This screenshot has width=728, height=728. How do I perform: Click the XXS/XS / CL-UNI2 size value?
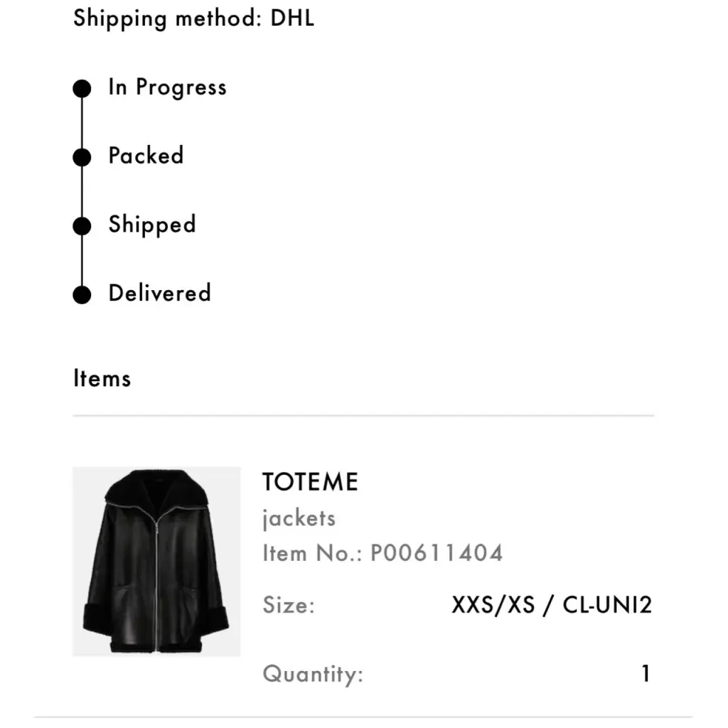(551, 606)
